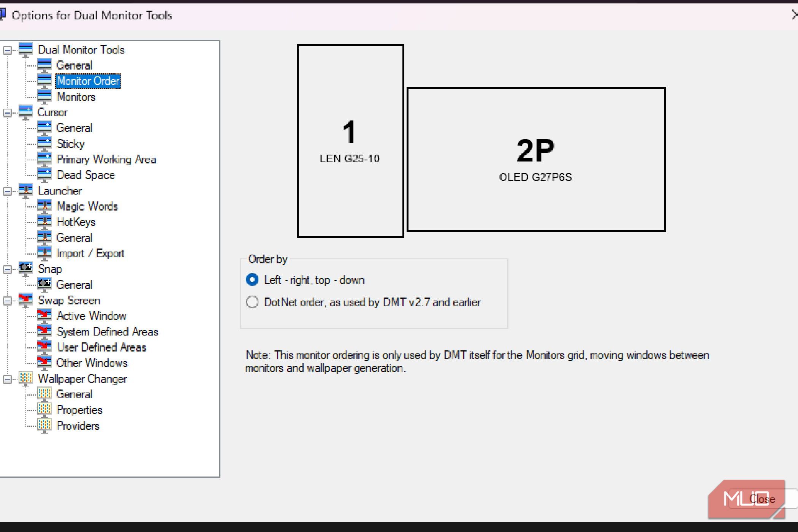Select the Cursor category label
798x532 pixels.
pos(52,112)
